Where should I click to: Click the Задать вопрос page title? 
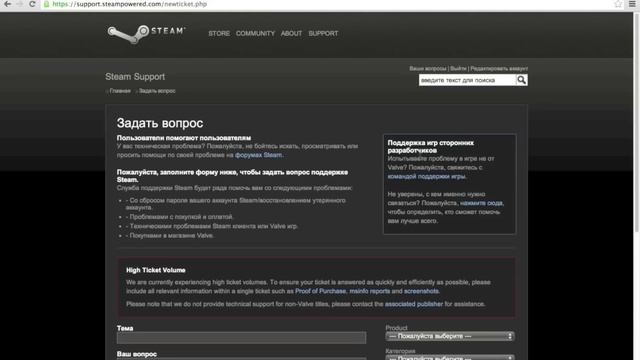coord(160,123)
